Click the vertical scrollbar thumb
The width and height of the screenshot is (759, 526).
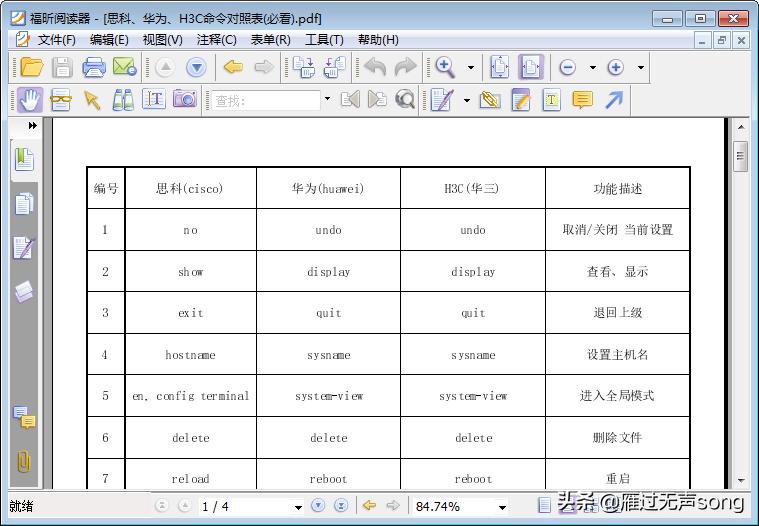click(741, 156)
